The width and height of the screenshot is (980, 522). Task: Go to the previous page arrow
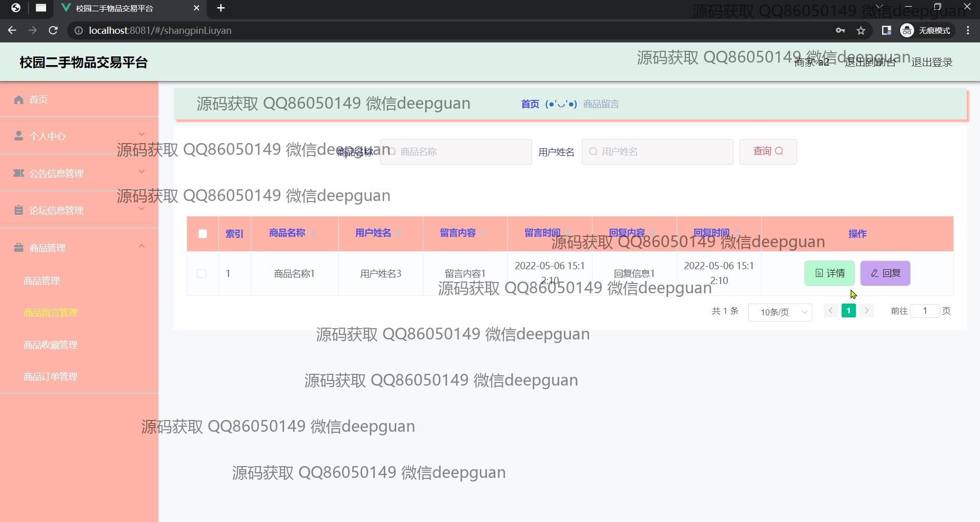tap(830, 311)
